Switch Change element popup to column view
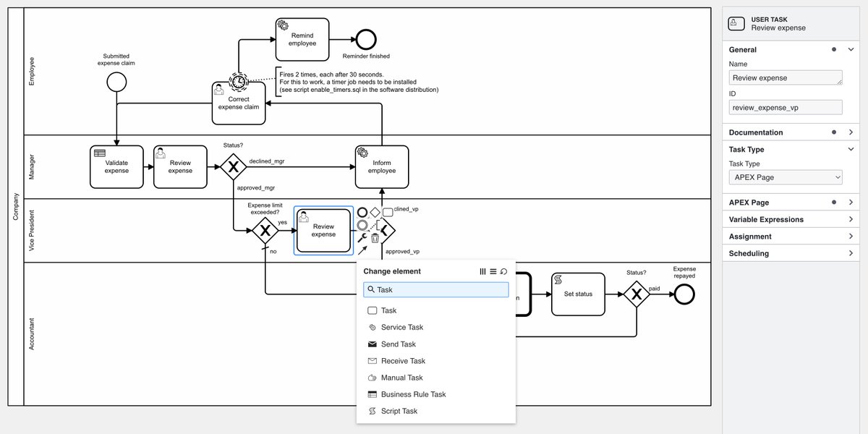The image size is (868, 434). point(483,271)
